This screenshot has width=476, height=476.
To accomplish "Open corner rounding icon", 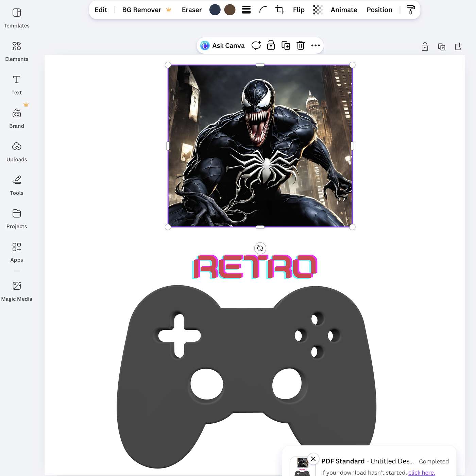I will tap(263, 10).
